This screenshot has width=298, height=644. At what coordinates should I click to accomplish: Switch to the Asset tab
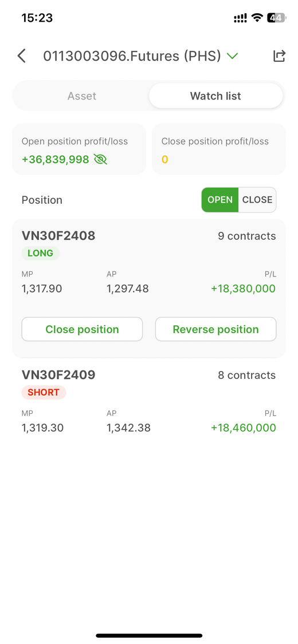tap(82, 96)
